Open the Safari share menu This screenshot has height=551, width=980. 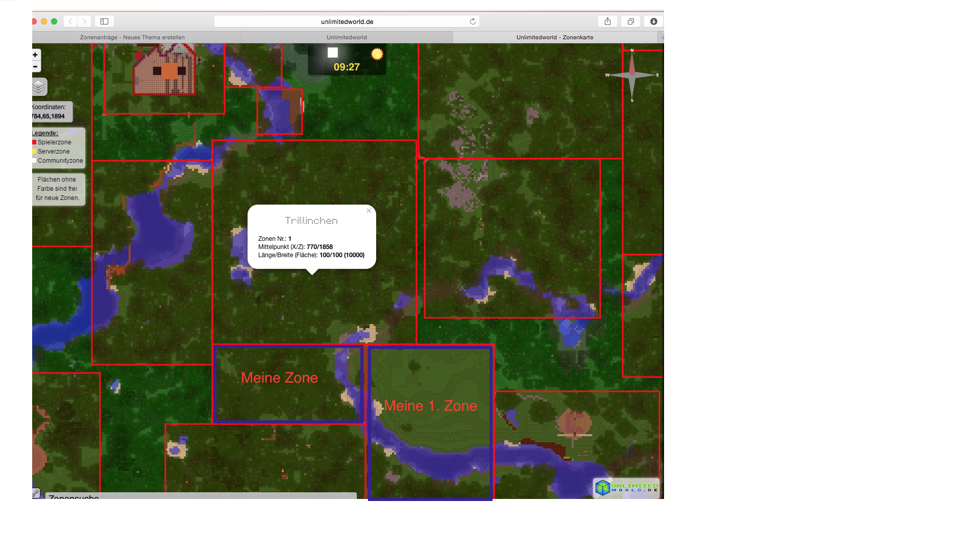tap(607, 21)
